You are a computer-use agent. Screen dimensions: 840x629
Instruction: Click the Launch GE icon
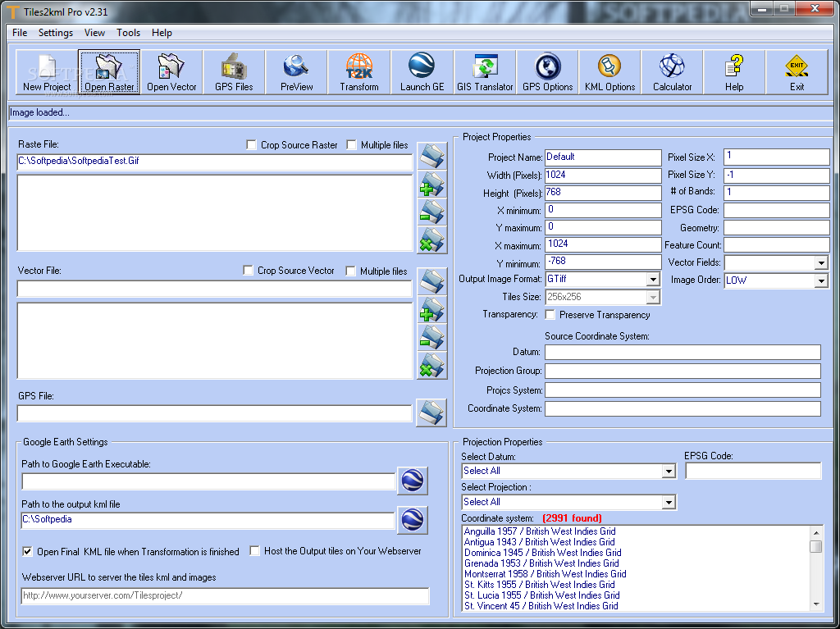pyautogui.click(x=422, y=72)
